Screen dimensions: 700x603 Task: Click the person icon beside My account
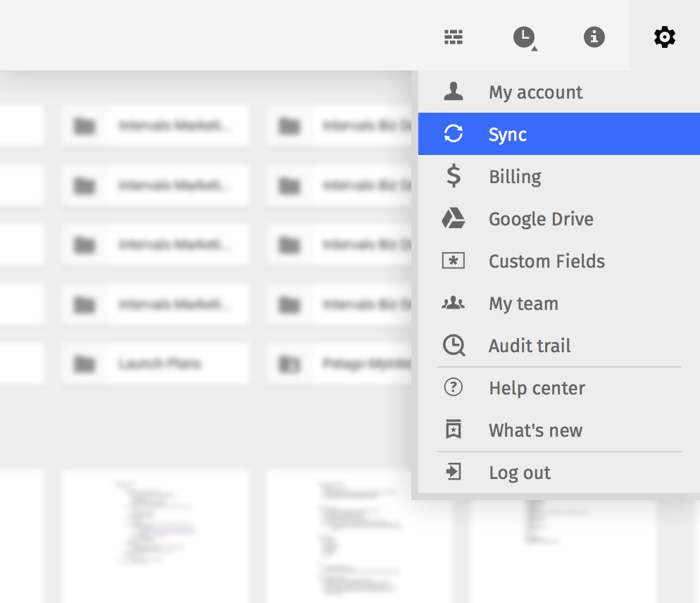[453, 91]
